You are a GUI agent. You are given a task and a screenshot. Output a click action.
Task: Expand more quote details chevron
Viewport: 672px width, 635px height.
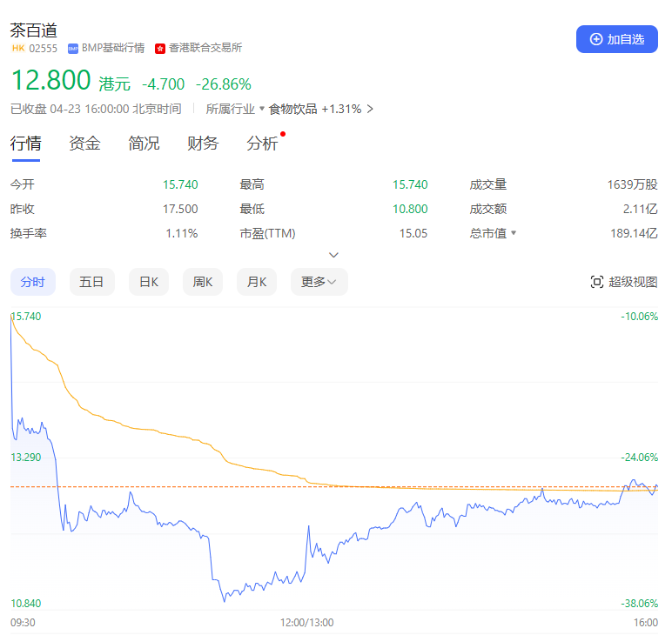333,255
